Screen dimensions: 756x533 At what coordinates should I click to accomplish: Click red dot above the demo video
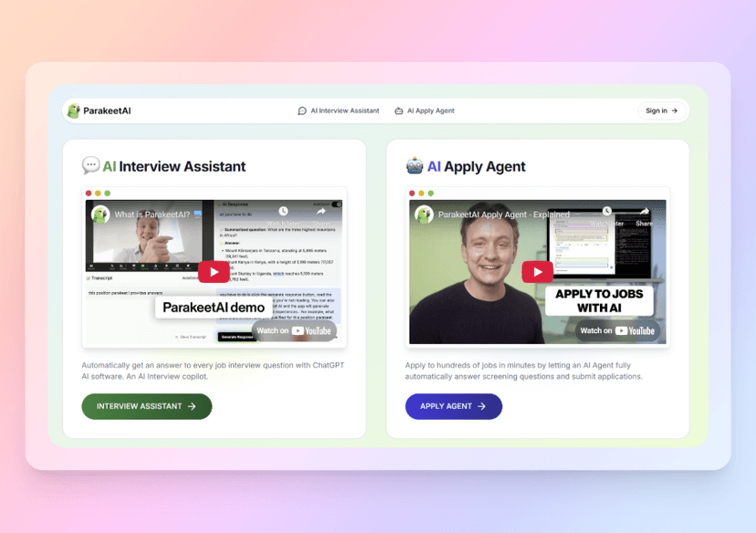coord(89,193)
